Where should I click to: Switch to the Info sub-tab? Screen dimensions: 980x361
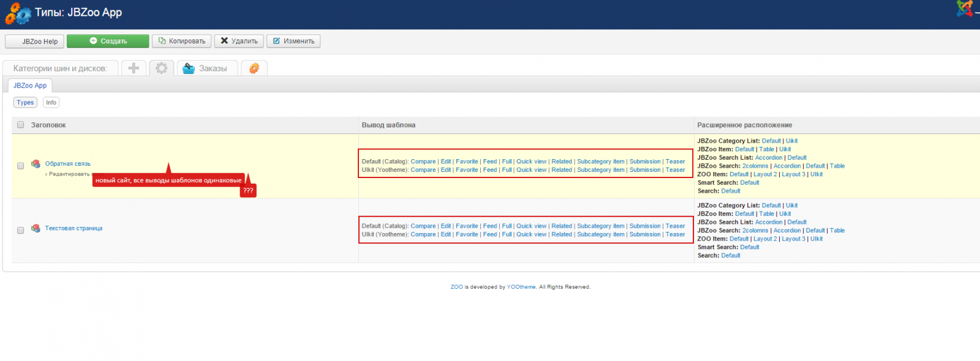(x=51, y=102)
